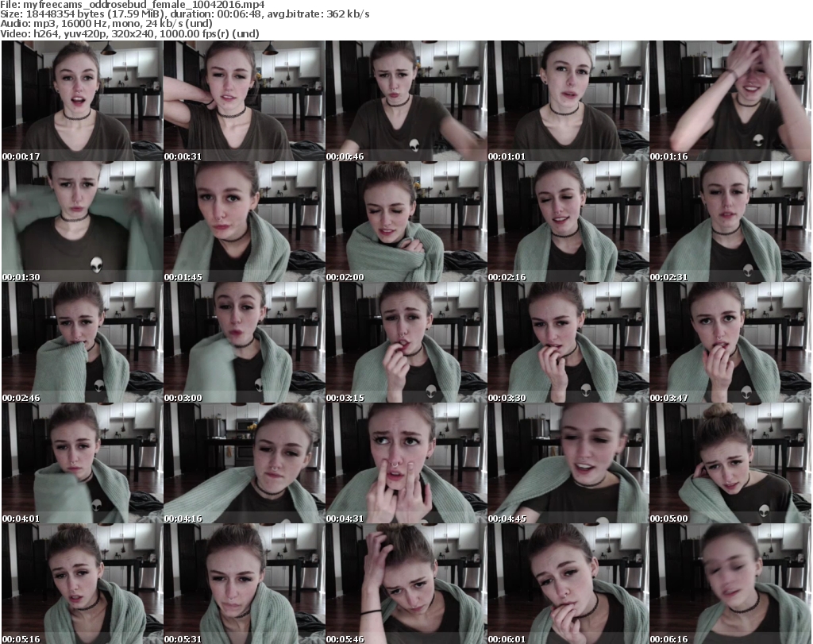Click the thumbnail timestamped 00:00:17
The image size is (813, 644).
click(x=82, y=102)
